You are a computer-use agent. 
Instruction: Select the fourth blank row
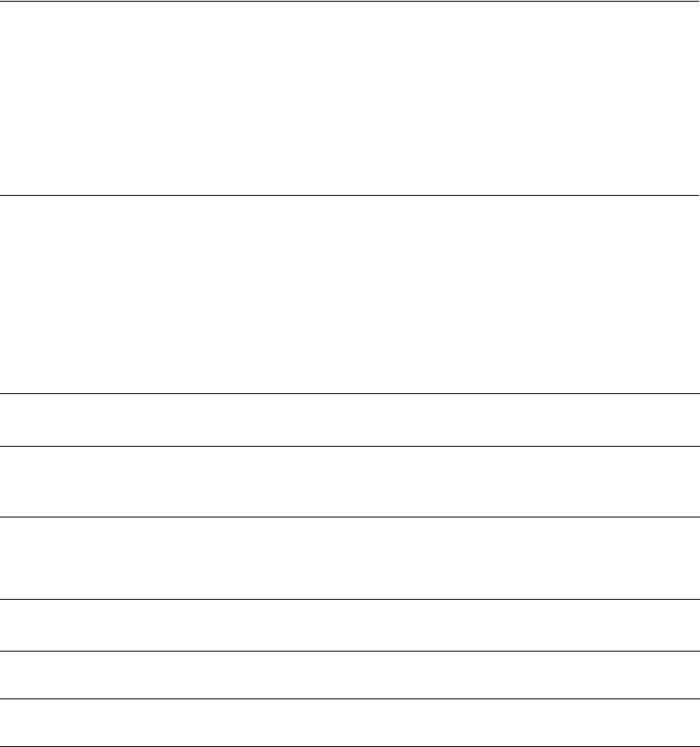tap(350, 481)
